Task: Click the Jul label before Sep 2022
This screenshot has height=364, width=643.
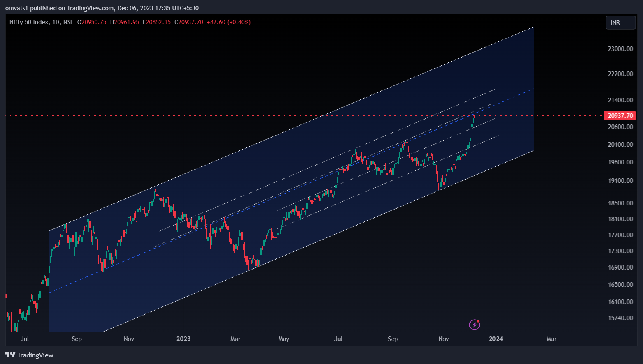Action: point(25,339)
